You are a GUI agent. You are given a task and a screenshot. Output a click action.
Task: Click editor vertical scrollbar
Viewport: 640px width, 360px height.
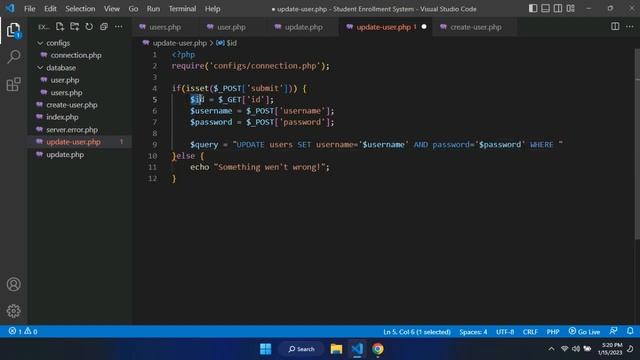(x=637, y=145)
